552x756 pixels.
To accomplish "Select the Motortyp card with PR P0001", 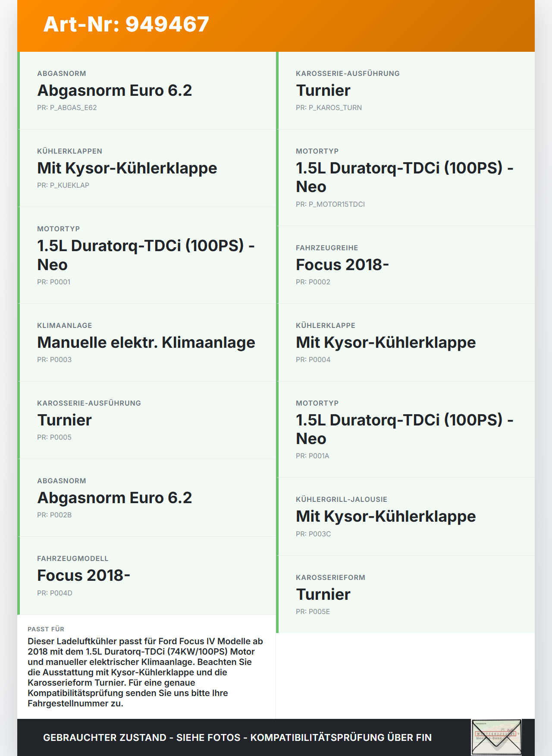I will pos(147,255).
